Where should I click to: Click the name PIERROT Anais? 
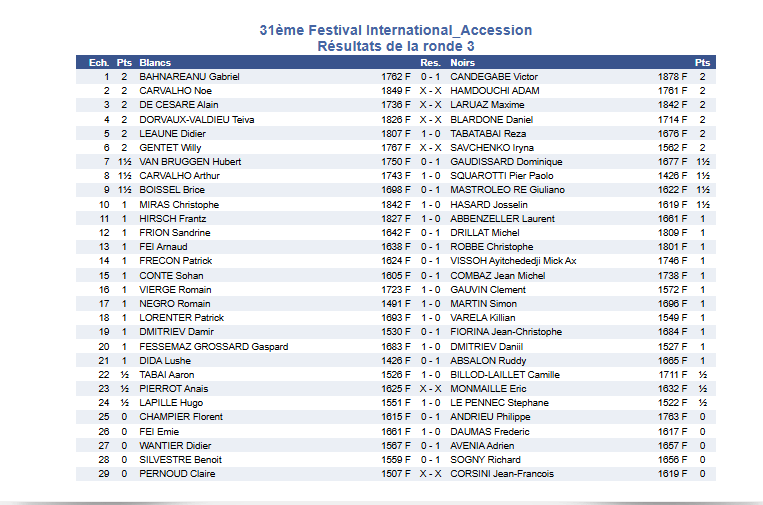[x=173, y=389]
